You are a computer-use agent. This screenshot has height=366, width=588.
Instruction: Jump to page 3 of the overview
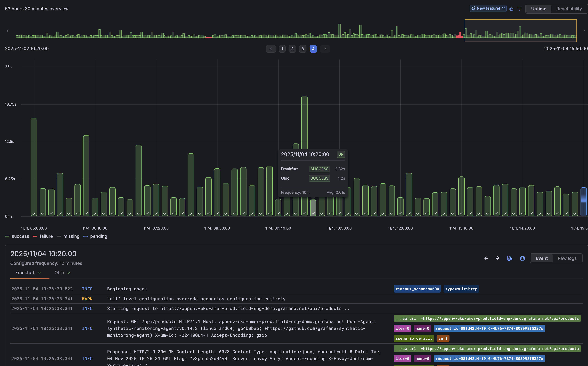302,49
